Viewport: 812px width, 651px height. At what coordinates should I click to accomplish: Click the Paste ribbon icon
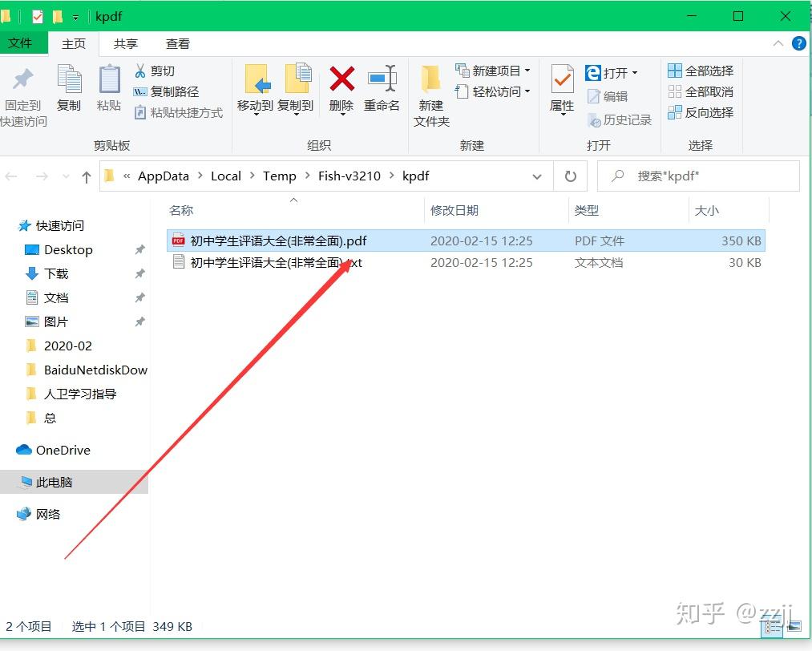coord(109,79)
